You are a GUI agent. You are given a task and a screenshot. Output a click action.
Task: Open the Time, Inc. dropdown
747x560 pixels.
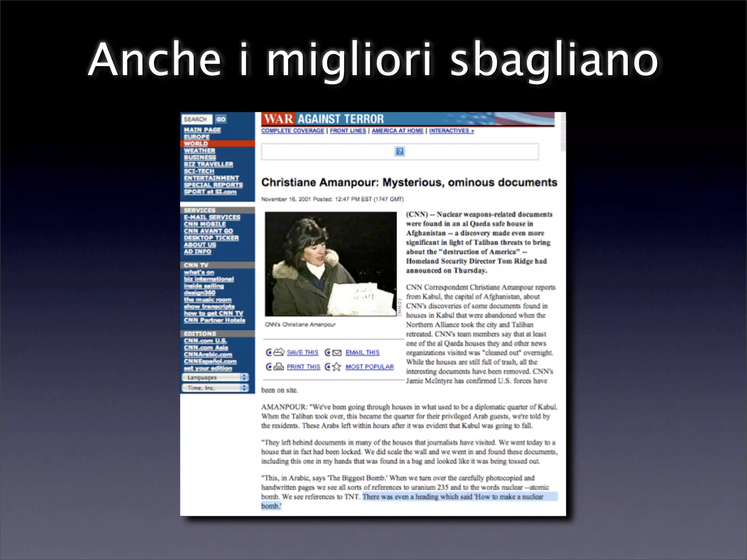215,388
